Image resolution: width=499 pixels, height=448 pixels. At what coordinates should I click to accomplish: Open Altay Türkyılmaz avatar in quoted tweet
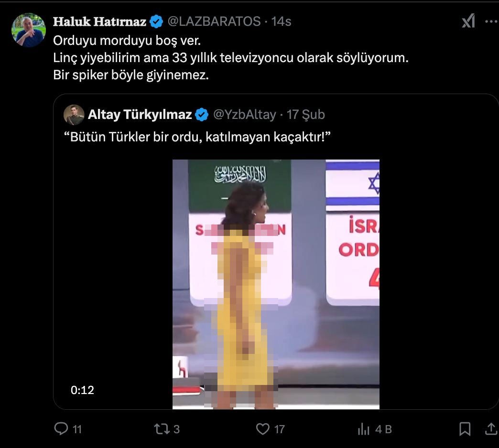(74, 115)
